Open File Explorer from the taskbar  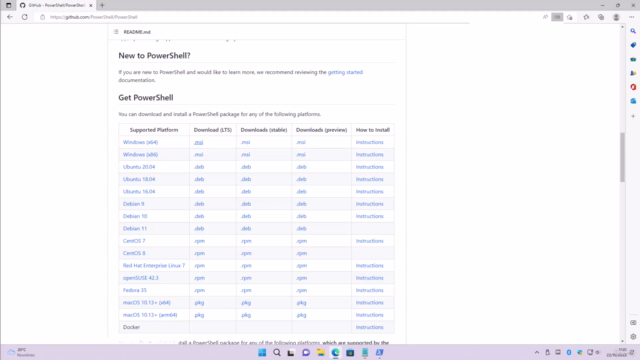tap(321, 353)
